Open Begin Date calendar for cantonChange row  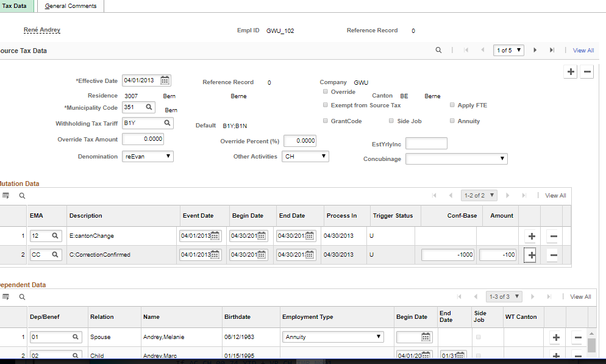262,236
